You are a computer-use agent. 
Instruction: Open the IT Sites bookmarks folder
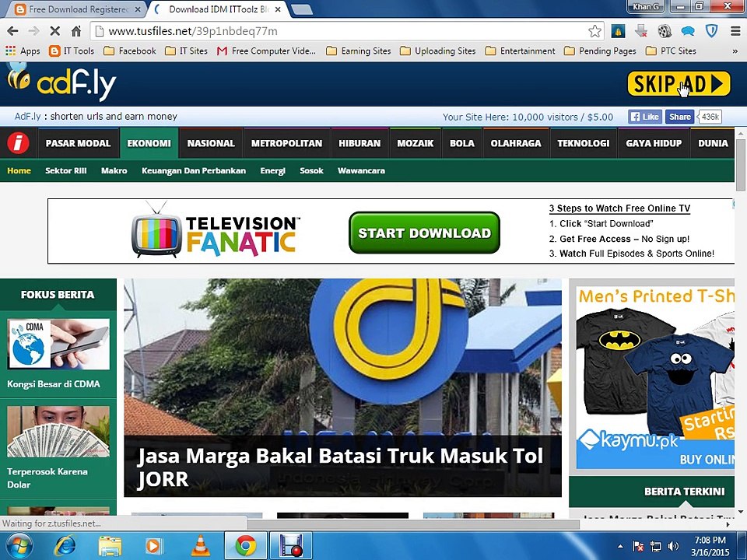click(x=186, y=51)
